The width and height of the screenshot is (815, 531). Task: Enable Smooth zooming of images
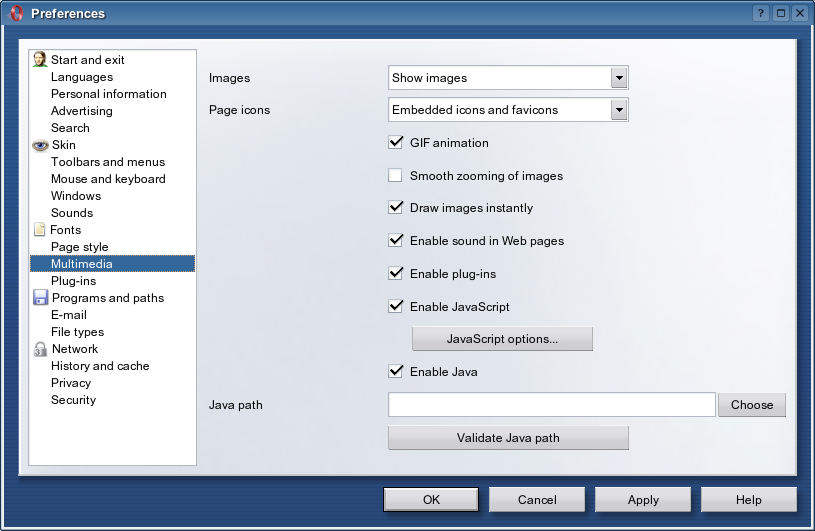coord(395,176)
